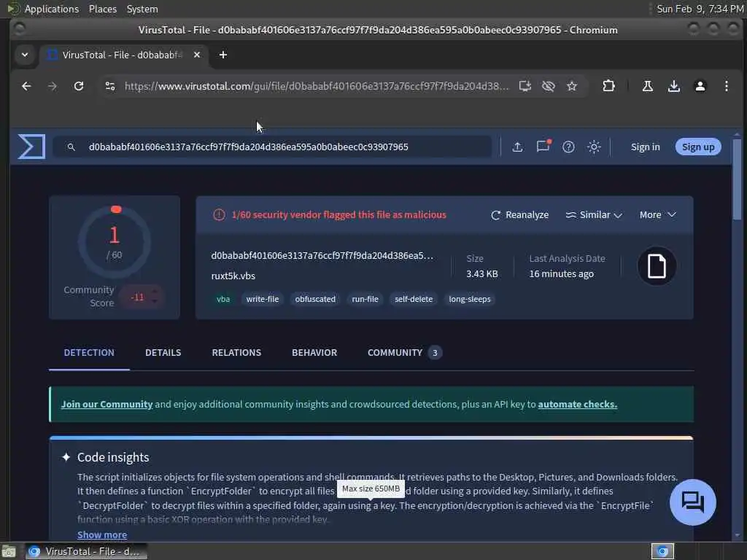Open a new tab with plus button
Viewport: 747px width, 560px height.
coord(223,55)
